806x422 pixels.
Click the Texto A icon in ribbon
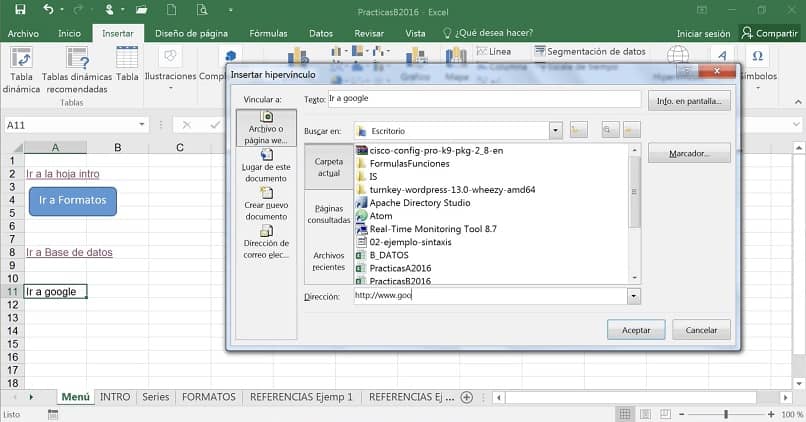(x=722, y=56)
